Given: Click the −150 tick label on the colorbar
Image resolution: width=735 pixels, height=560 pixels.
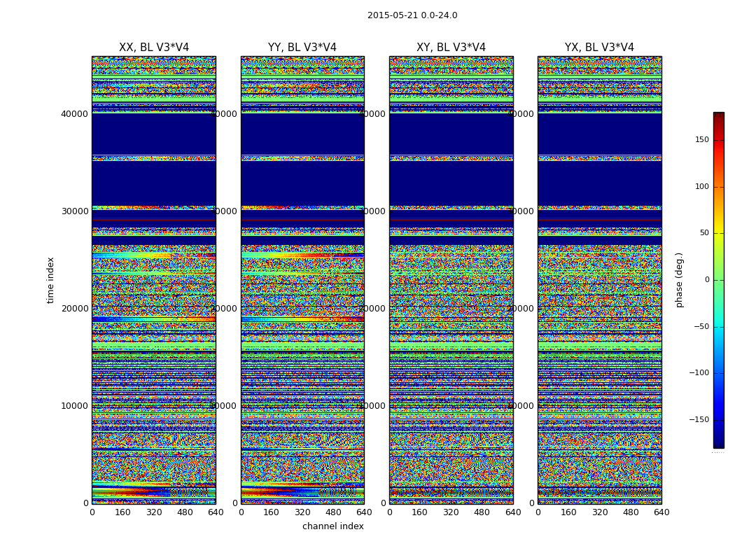Looking at the screenshot, I should click(699, 420).
